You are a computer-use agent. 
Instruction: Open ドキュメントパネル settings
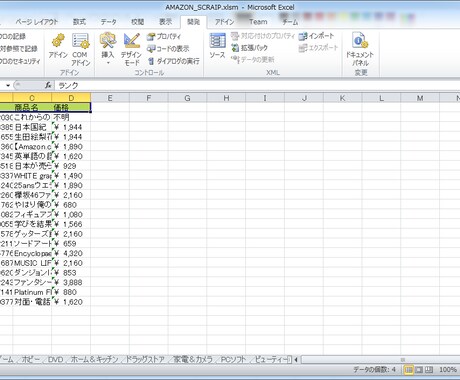[360, 49]
